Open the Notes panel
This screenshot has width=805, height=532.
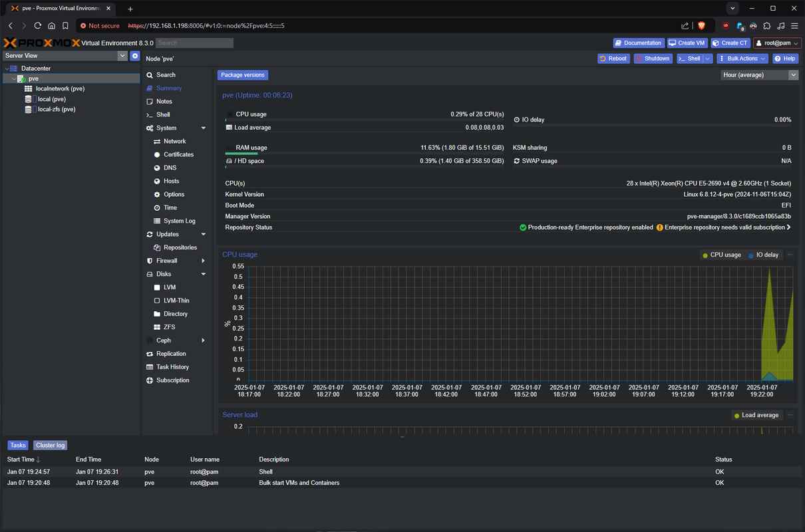click(164, 102)
